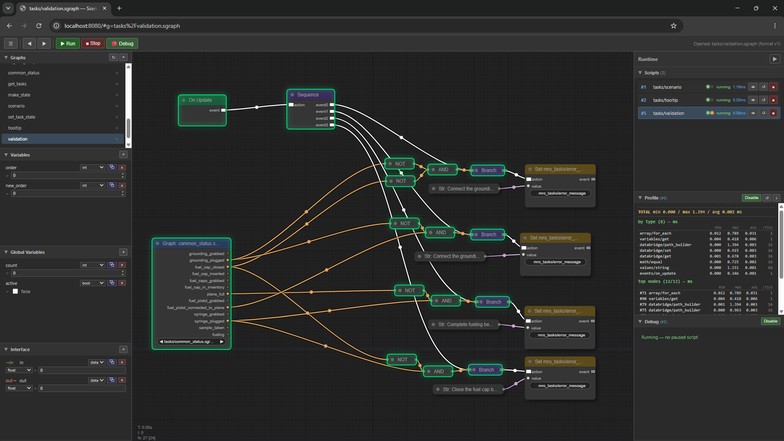This screenshot has height=441, width=784.
Task: Restart the tasks/tooltip script
Action: [764, 100]
